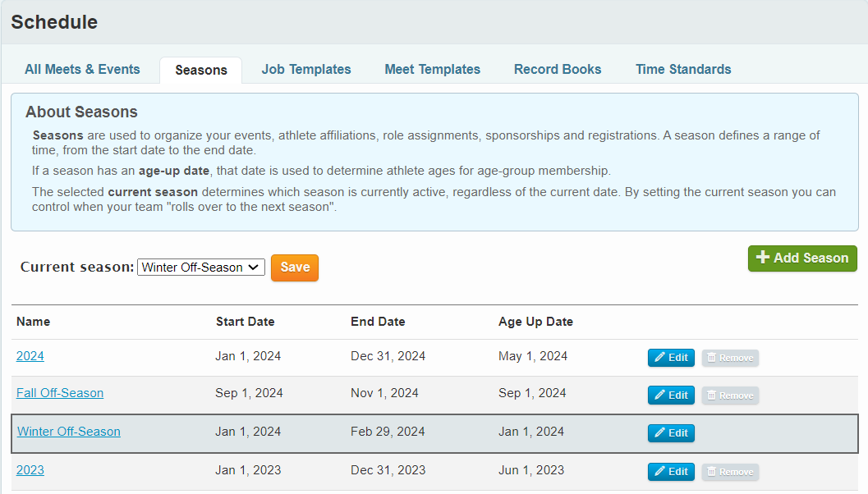Open the Fall Off-Season link
Image resolution: width=868 pixels, height=494 pixels.
(60, 393)
